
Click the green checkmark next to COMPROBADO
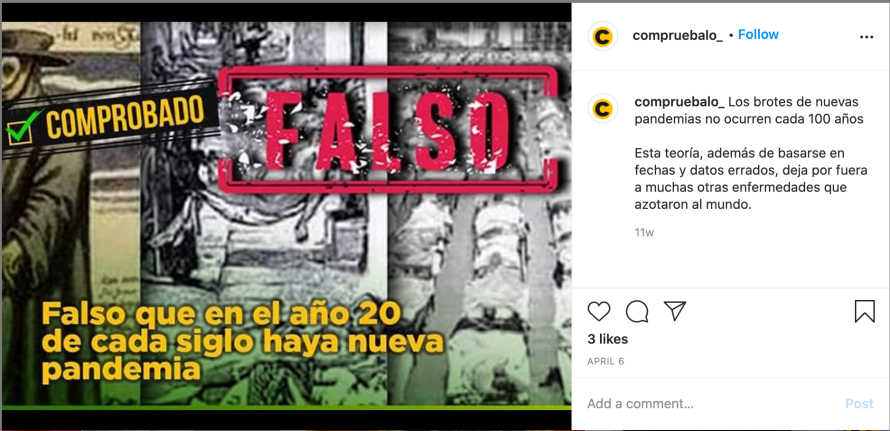point(23,127)
